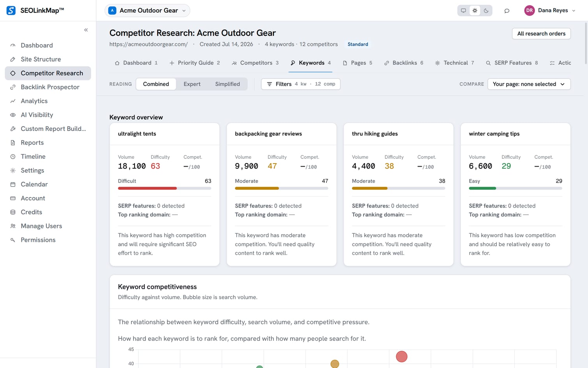
Task: Switch to the cut-off Actions tab
Action: coord(560,63)
